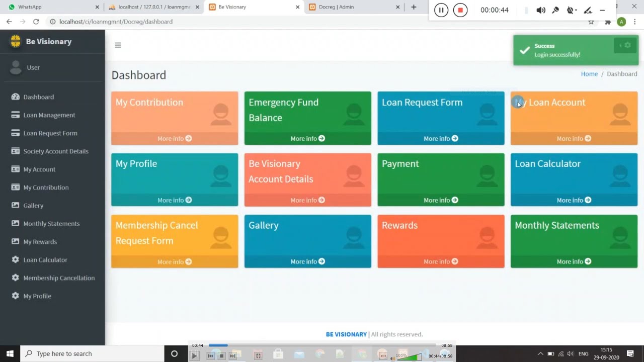
Task: Switch to the Docreg Admin tab
Action: tap(355, 7)
